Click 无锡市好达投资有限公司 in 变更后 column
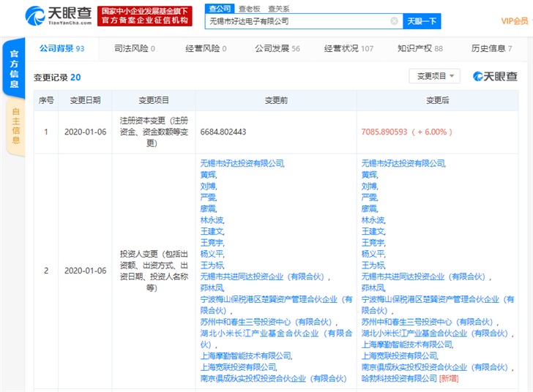Screen dimensions: 533x392 (403, 164)
